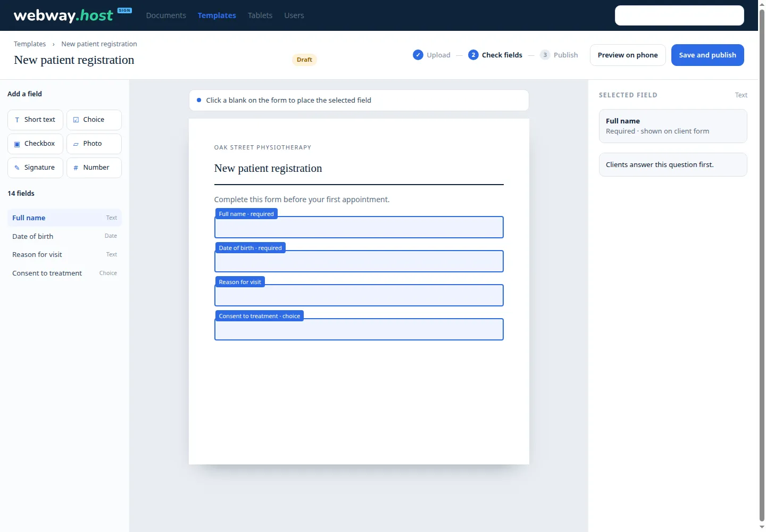Click Save and publish button
Screen dimensions: 766x532
click(707, 55)
